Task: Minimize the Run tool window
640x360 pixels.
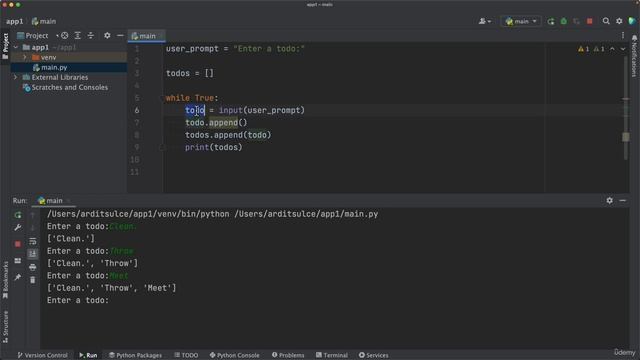Action: [x=622, y=200]
